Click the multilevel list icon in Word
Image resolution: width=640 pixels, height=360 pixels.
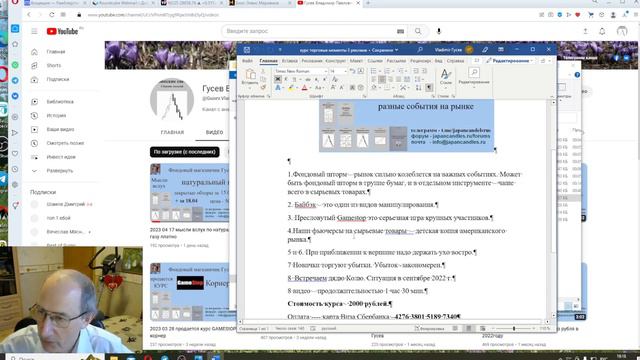pos(401,71)
